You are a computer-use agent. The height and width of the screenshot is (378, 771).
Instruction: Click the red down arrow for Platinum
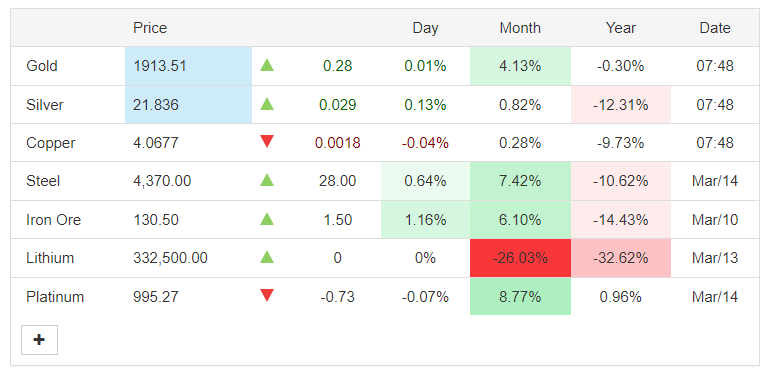(267, 295)
